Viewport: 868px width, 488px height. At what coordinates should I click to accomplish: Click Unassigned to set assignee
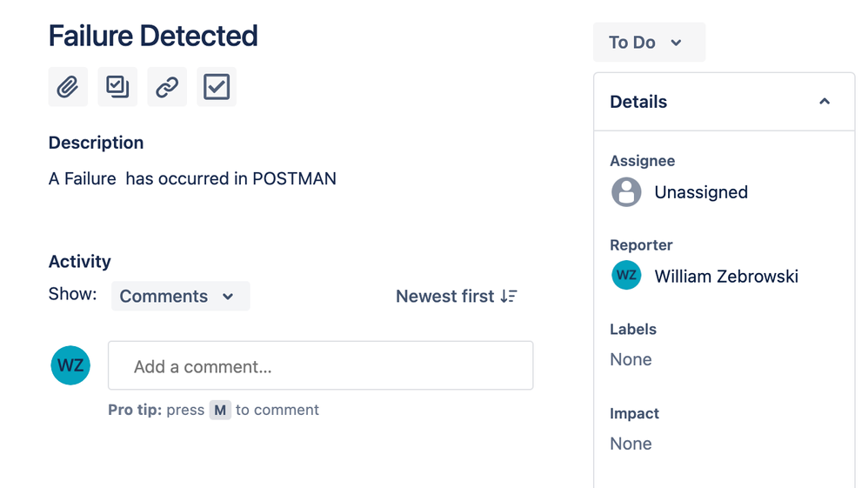click(x=701, y=192)
